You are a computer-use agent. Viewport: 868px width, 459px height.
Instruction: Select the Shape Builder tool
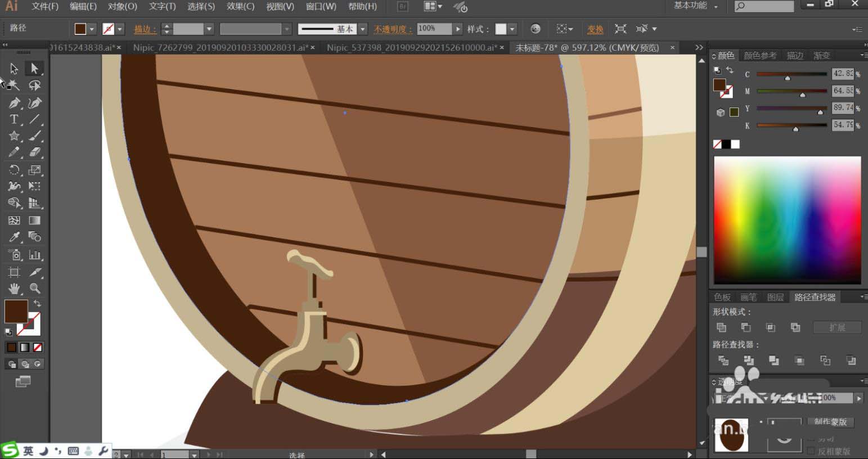(x=14, y=203)
